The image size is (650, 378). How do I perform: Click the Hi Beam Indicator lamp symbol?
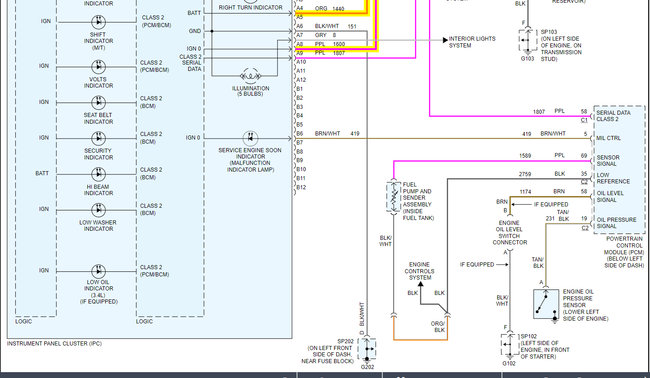click(98, 174)
